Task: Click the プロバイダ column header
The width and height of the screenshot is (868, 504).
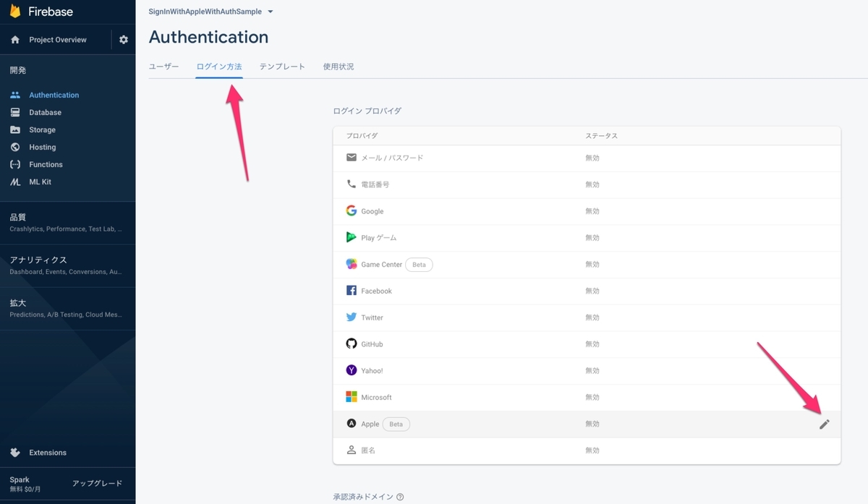Action: coord(362,136)
